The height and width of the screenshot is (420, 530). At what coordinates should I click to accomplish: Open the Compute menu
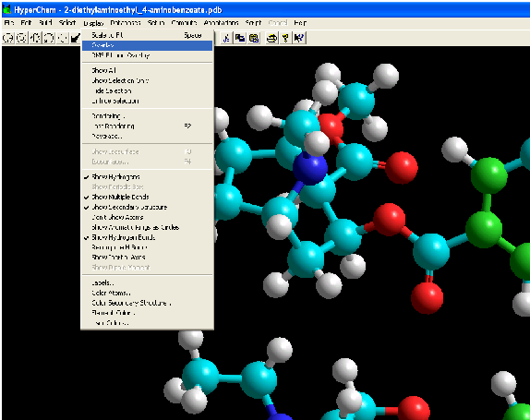[x=184, y=23]
